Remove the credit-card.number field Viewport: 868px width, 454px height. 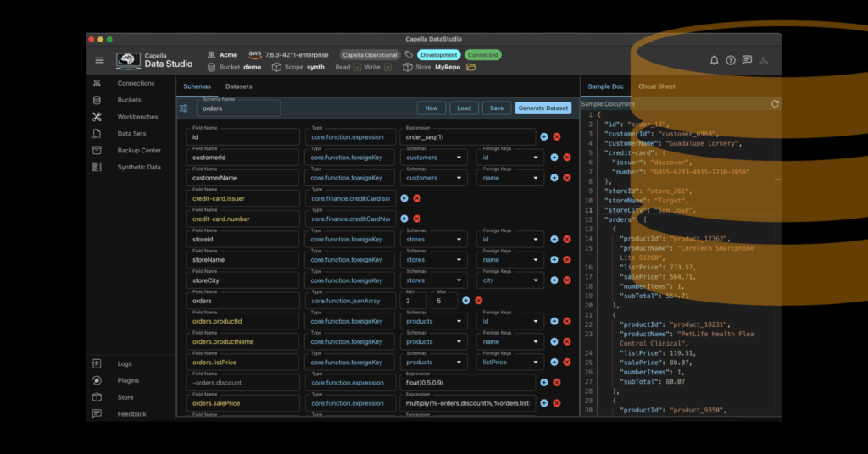[x=417, y=219]
